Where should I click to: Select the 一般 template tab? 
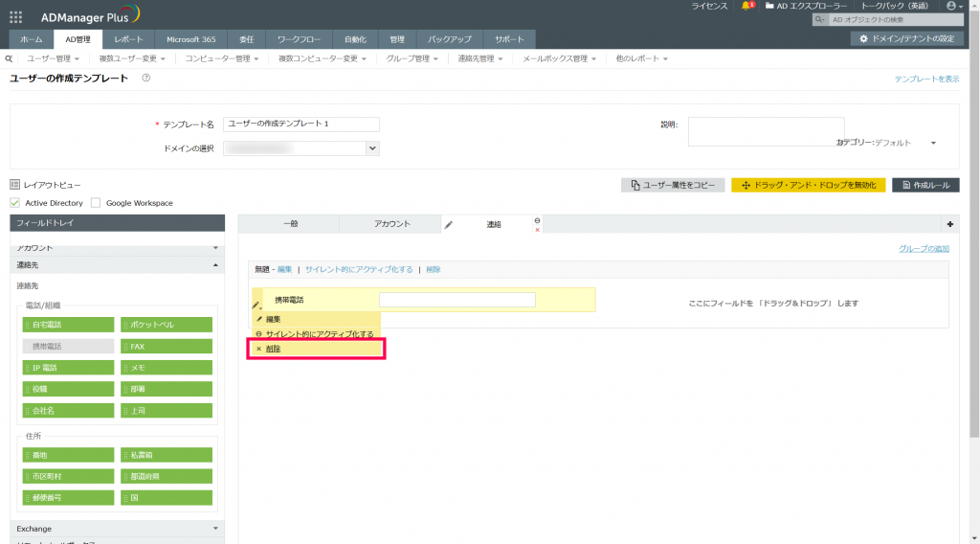(x=291, y=224)
